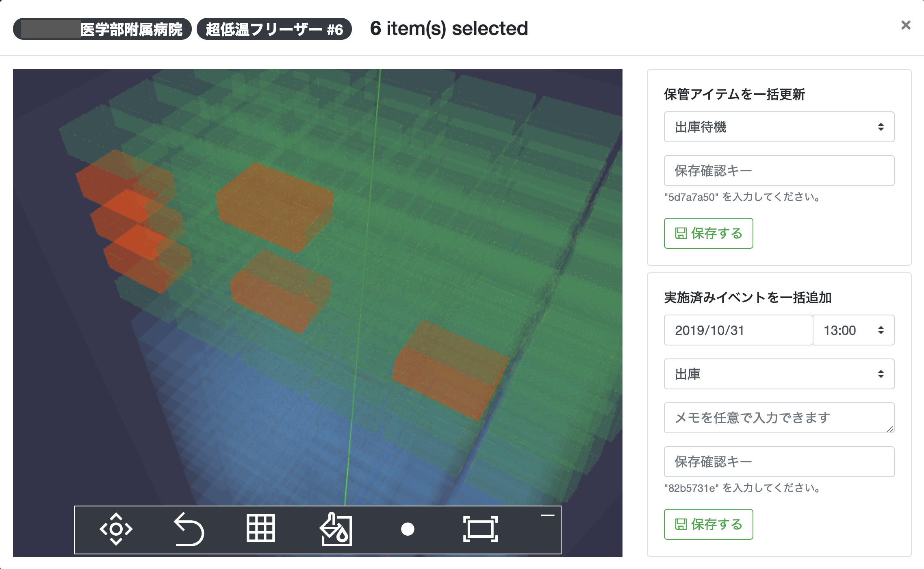Screen dimensions: 924x569
Task: Click the 超低温フリーザー #6 badge
Action: (274, 29)
